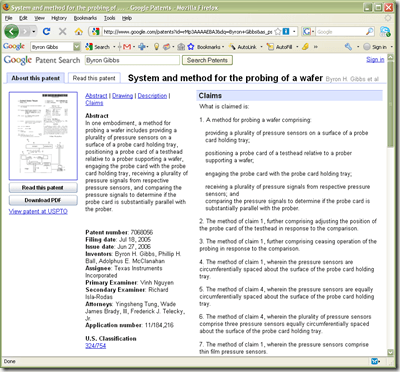Click the status bar icon at bottom right
The image size is (400, 372).
(375, 361)
